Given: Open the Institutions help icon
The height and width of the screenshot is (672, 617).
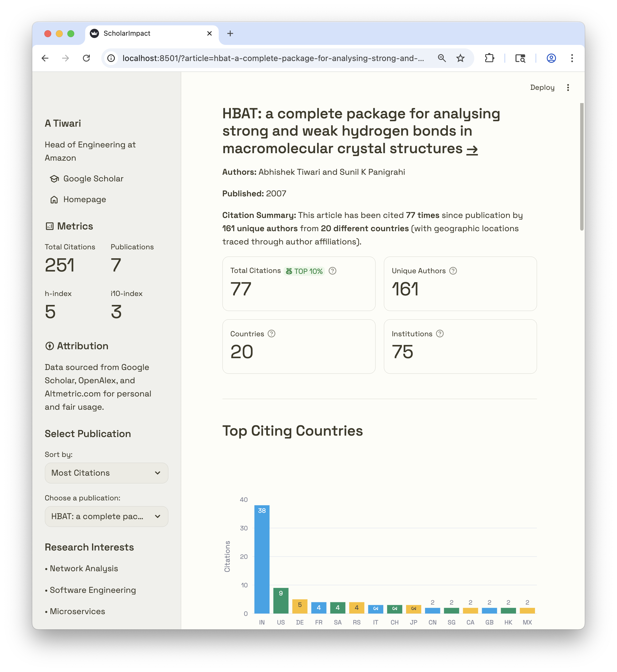Looking at the screenshot, I should pyautogui.click(x=440, y=334).
